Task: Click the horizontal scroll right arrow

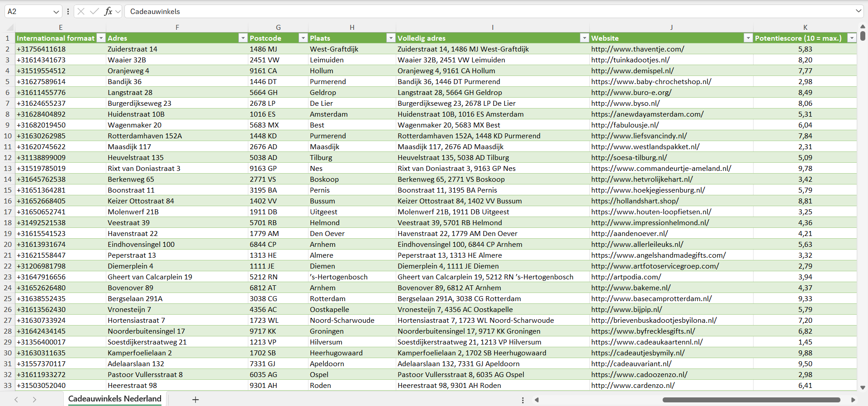Action: (853, 400)
